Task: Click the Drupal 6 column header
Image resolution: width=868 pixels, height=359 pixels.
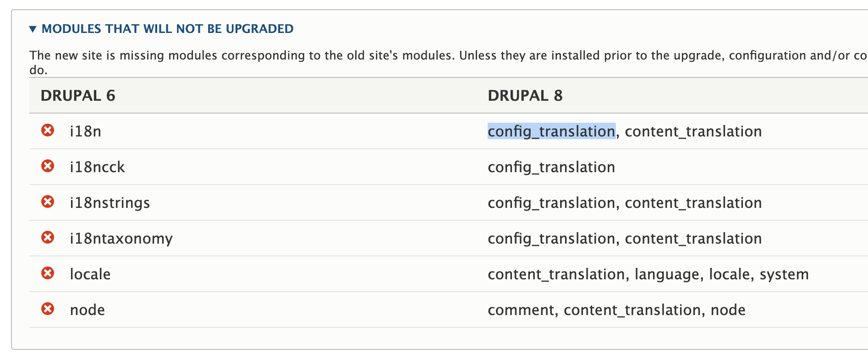Action: click(x=78, y=96)
